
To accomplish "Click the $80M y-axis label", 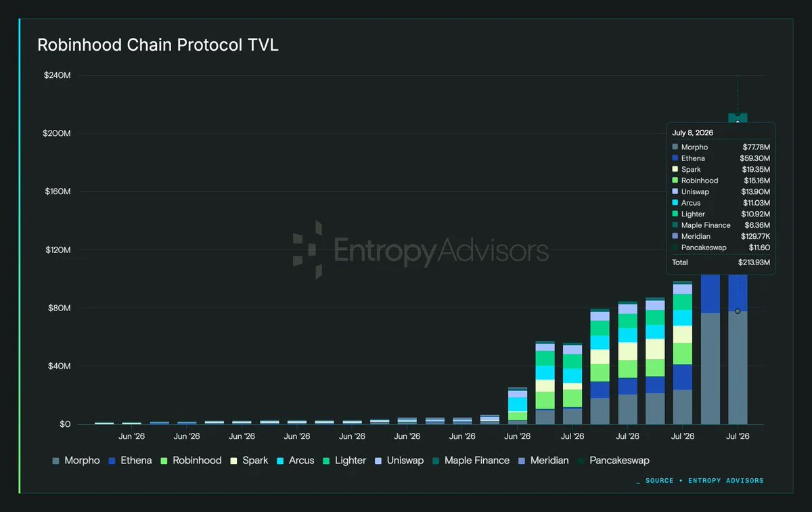I will coord(59,308).
